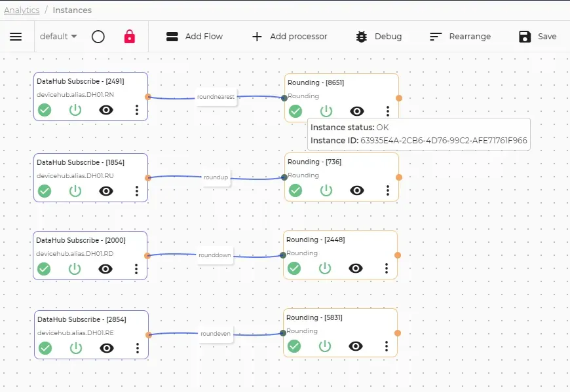570x392 pixels.
Task: Click devicehub.alias.DH01.RD text
Action: 75,254
